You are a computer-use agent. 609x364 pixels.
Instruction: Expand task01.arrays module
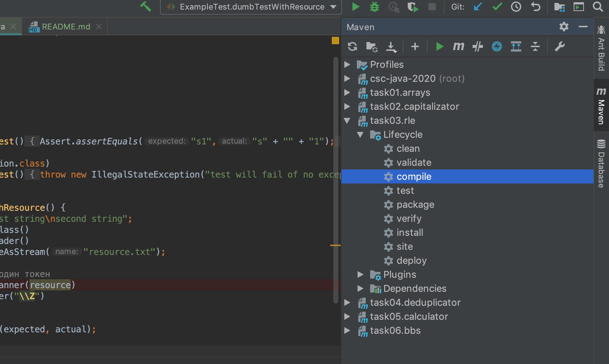point(347,92)
